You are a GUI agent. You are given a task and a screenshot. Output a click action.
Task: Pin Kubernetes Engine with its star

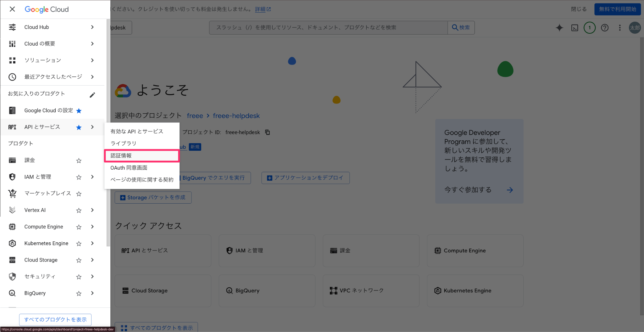[x=79, y=244]
